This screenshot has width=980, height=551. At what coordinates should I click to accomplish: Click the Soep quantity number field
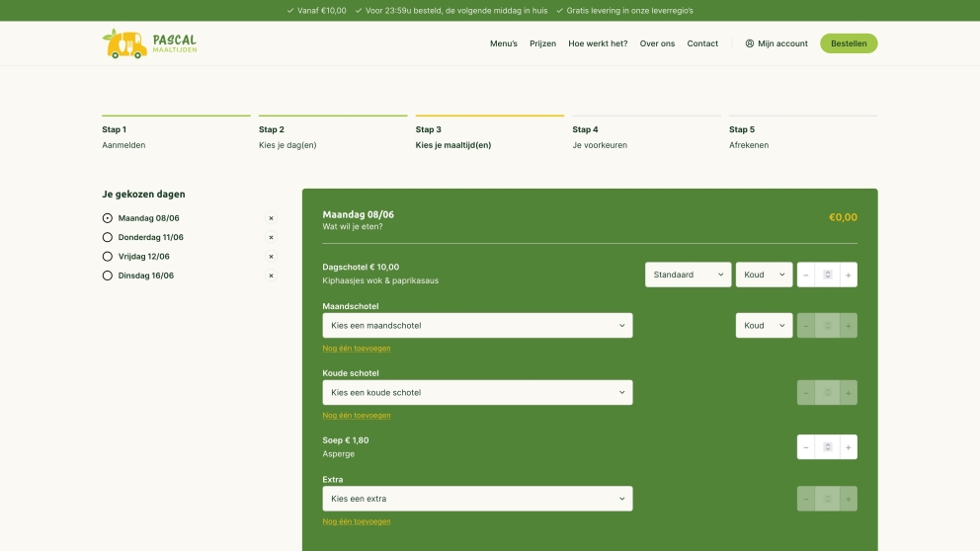click(x=827, y=447)
